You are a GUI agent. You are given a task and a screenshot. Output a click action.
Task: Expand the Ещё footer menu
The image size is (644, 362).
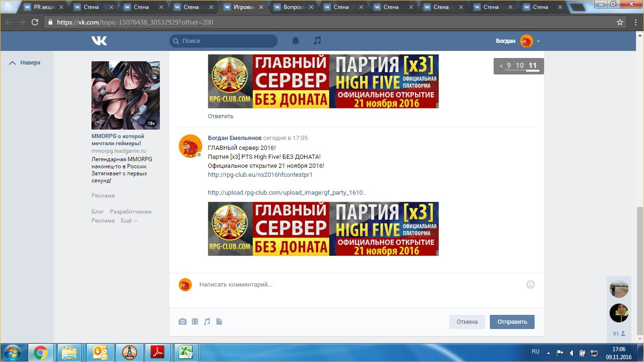(129, 221)
